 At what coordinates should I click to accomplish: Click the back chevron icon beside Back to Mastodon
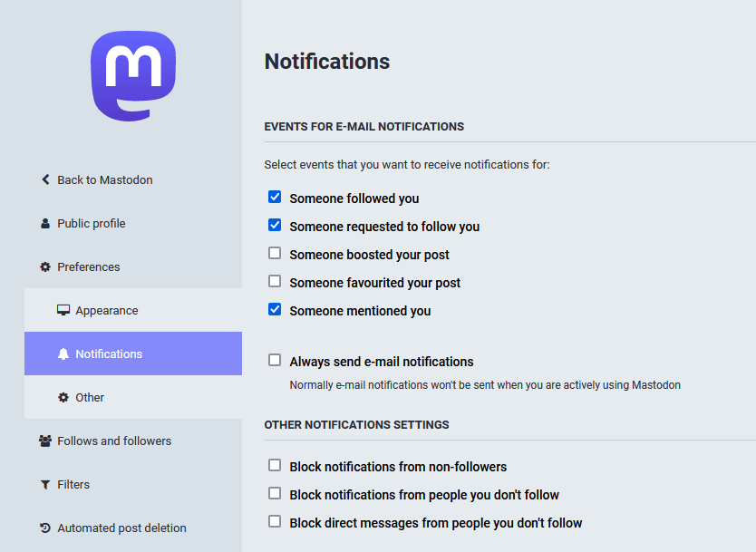coord(45,179)
